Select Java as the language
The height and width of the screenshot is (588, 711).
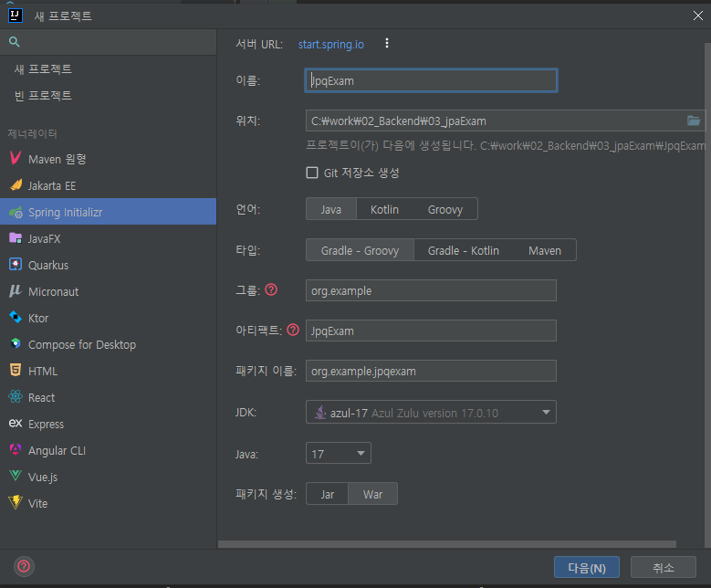[331, 209]
